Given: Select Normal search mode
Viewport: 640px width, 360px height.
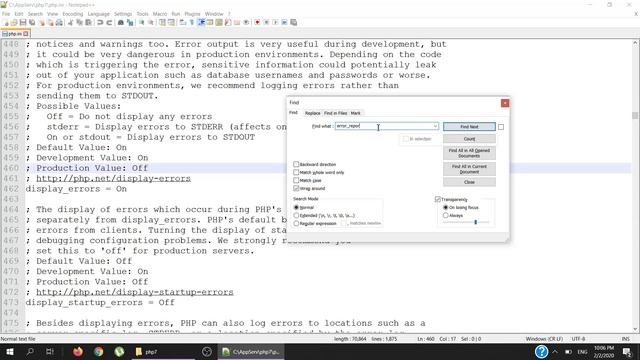Looking at the screenshot, I should [x=296, y=207].
